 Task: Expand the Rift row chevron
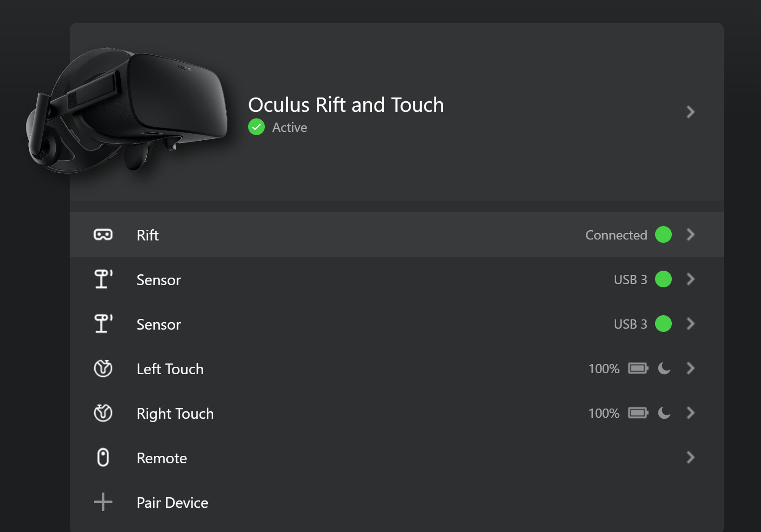click(x=691, y=235)
